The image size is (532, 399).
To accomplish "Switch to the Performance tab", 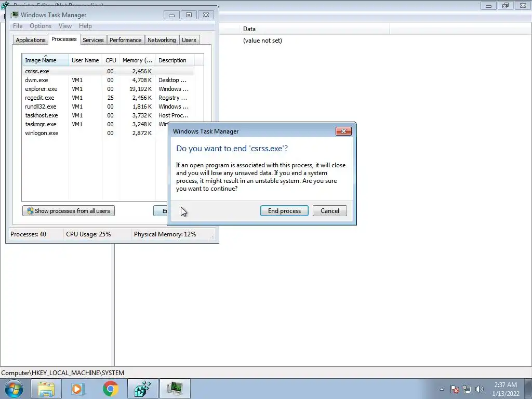I will point(126,40).
